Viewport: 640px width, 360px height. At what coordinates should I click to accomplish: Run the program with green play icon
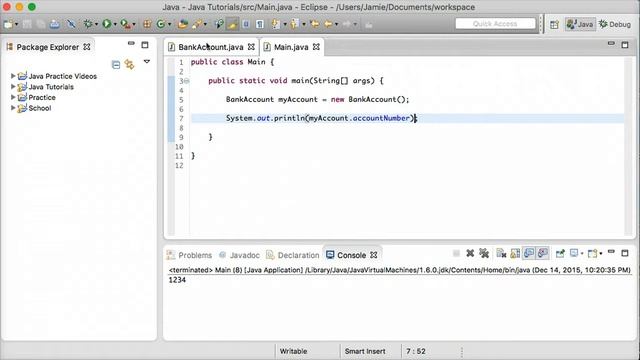coord(107,24)
